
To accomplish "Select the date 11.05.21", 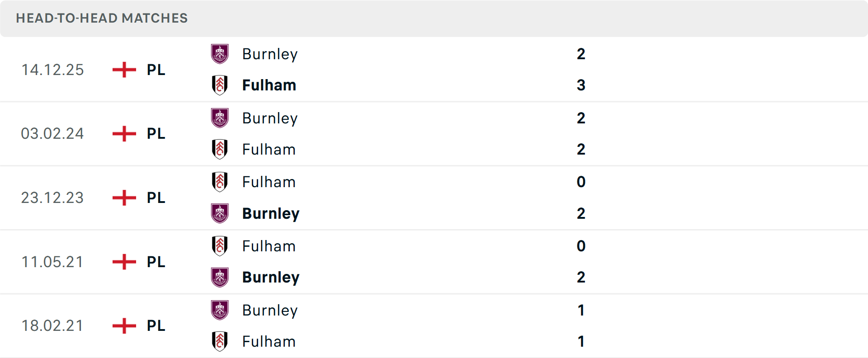I will [x=52, y=262].
